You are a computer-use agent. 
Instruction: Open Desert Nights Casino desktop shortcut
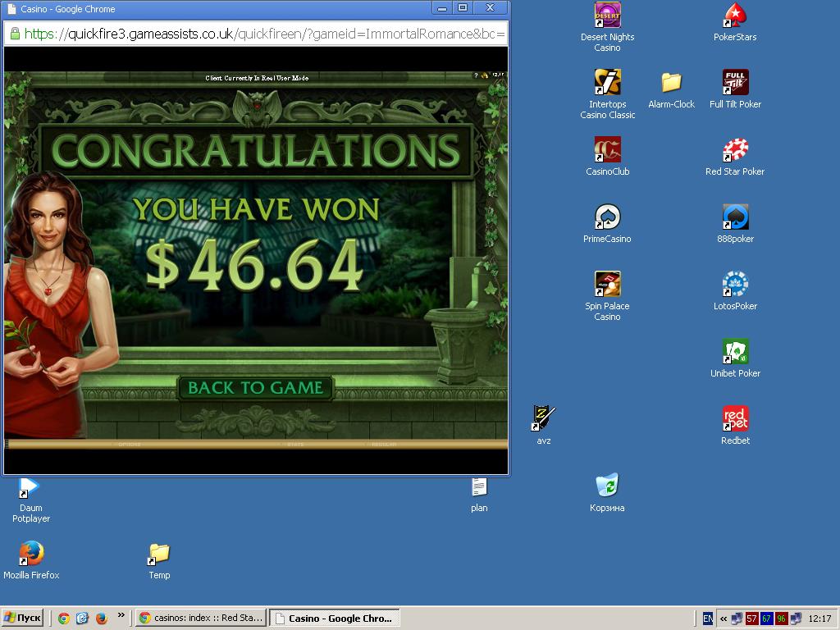607,27
